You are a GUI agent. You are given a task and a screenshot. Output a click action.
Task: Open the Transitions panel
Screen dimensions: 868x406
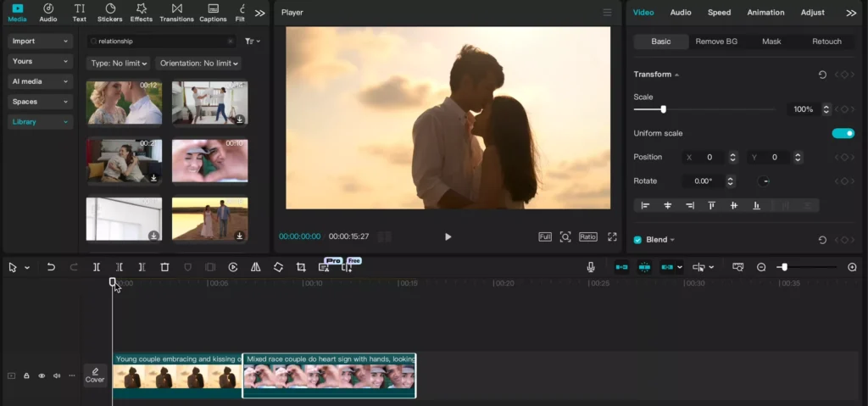tap(176, 13)
